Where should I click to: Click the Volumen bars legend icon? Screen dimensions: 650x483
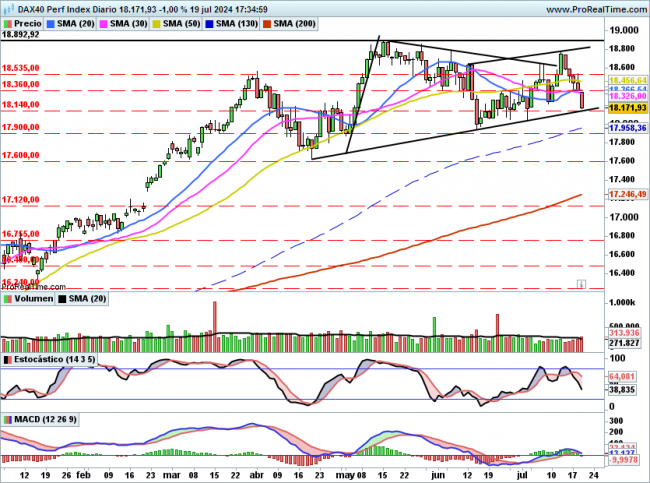7,296
